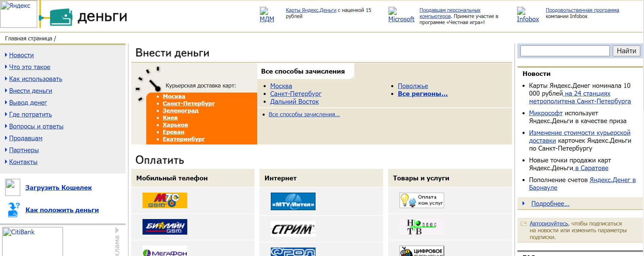Screen dimensions: 644x256
Task: Open Поволжье region link
Action: coord(413,86)
